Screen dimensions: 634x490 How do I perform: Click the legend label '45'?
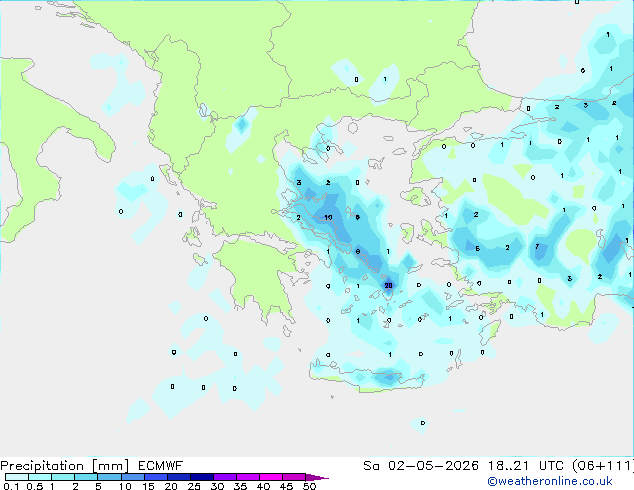pyautogui.click(x=286, y=486)
